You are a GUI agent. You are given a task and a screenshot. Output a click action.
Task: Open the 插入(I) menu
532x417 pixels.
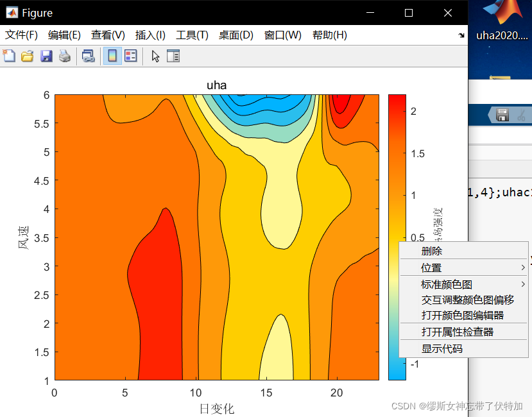[x=150, y=35]
